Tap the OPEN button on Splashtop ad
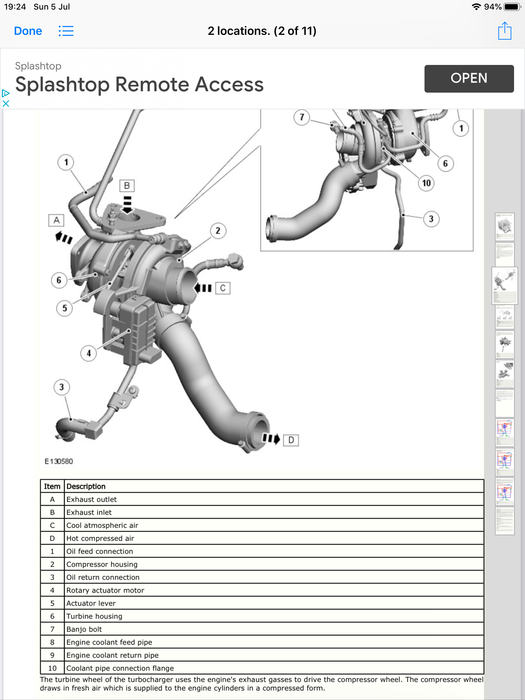The image size is (525, 700). click(x=469, y=79)
